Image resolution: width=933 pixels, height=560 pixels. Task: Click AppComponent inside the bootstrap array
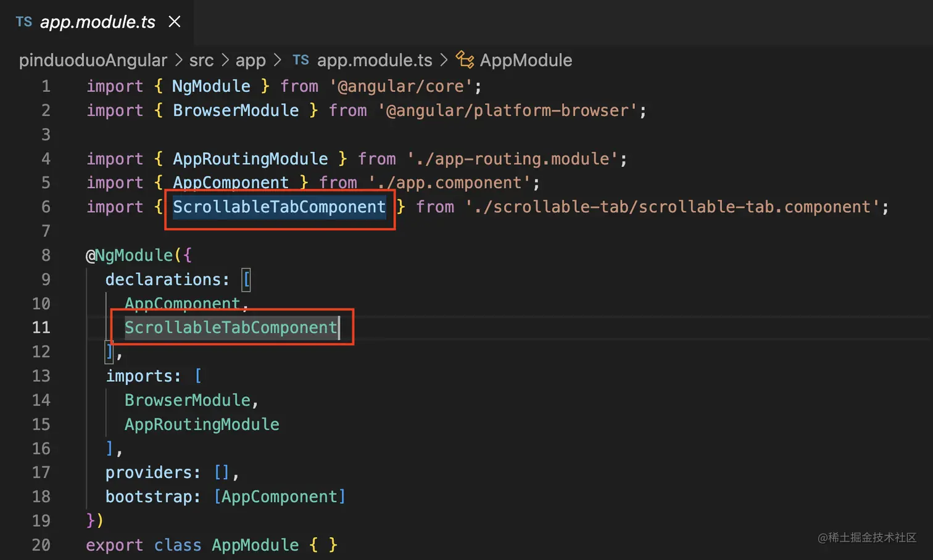[280, 496]
